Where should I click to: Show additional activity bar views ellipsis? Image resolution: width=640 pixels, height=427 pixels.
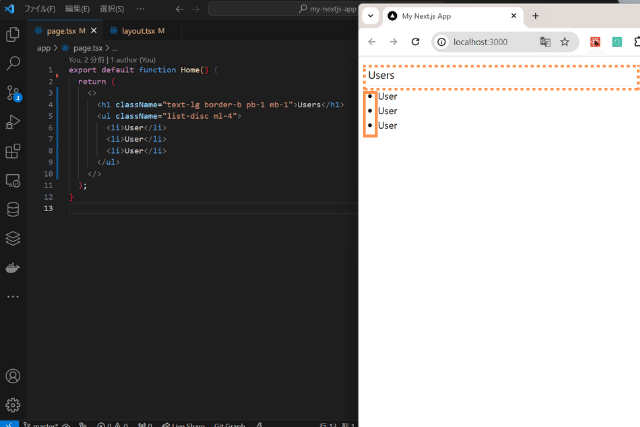click(x=13, y=297)
